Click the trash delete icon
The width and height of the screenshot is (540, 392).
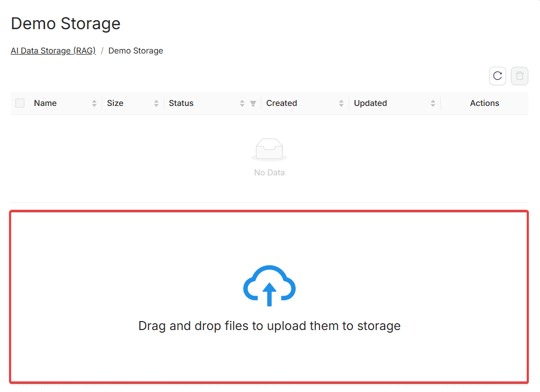click(x=519, y=76)
